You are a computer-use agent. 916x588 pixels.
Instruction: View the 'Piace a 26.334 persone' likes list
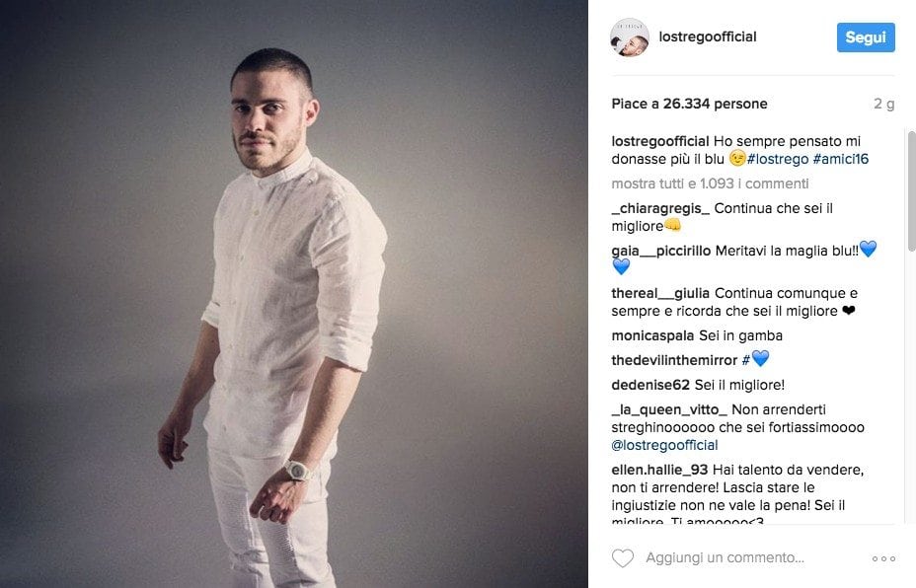pyautogui.click(x=689, y=104)
